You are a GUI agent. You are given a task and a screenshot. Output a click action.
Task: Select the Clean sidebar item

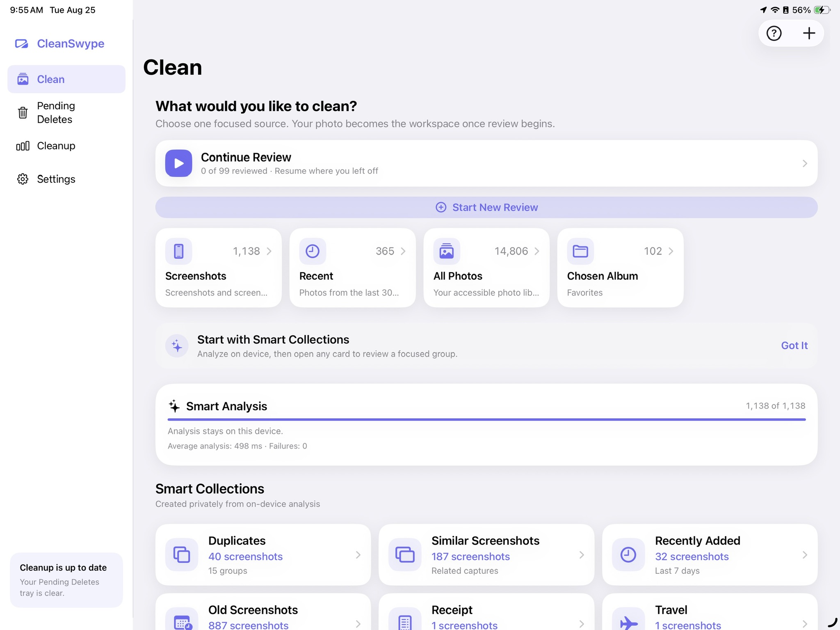pos(66,79)
